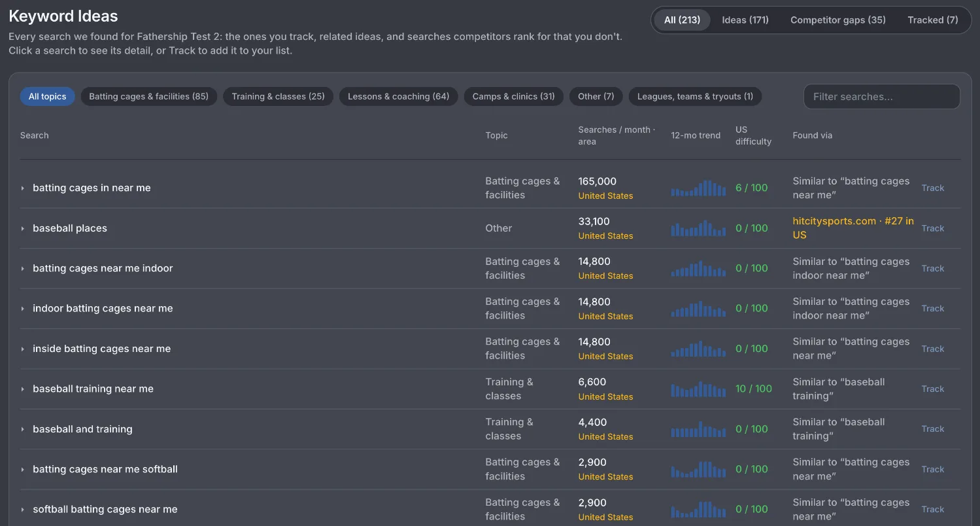This screenshot has width=980, height=526.
Task: Click the 33,100 searches value
Action: pyautogui.click(x=594, y=221)
